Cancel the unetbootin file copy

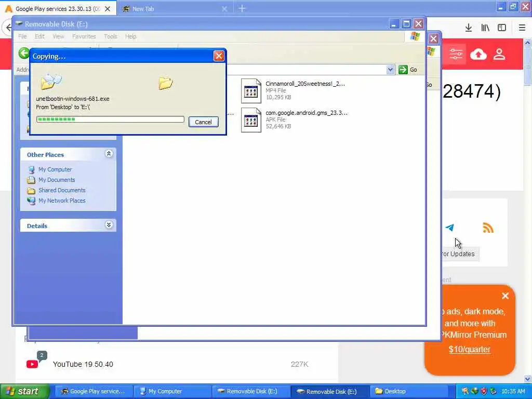(x=203, y=122)
